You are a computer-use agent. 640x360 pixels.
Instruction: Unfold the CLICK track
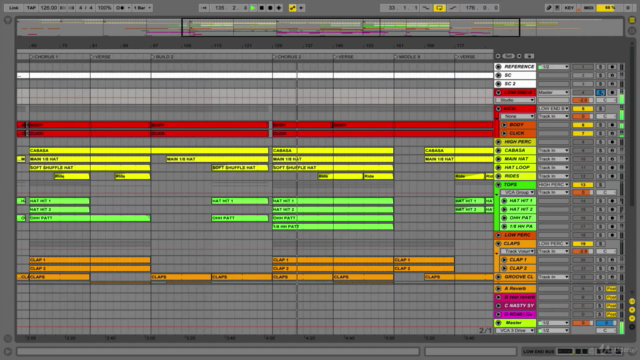click(504, 133)
